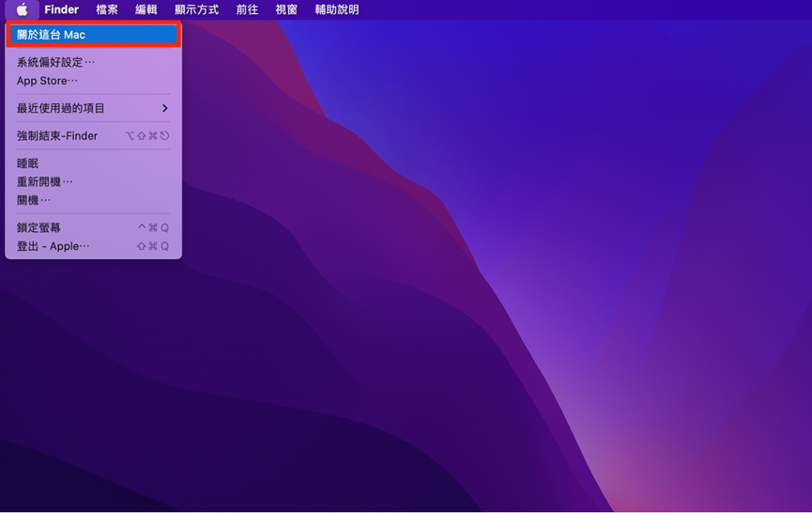Open the 前往 menu
The image size is (812, 513).
coord(247,9)
